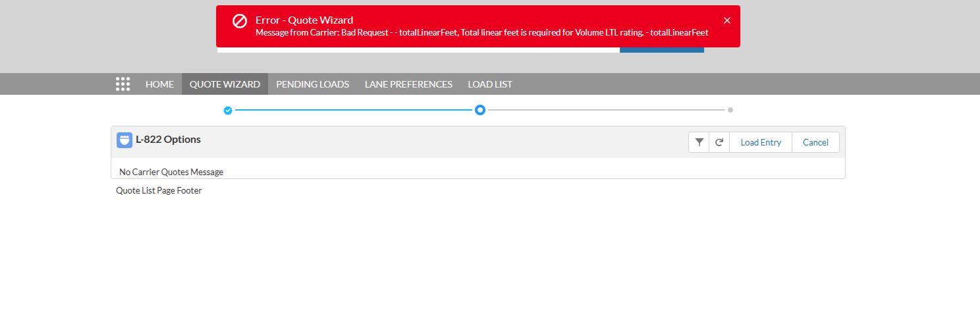The height and width of the screenshot is (316, 980).
Task: Refresh the carrier quotes list
Action: click(719, 142)
